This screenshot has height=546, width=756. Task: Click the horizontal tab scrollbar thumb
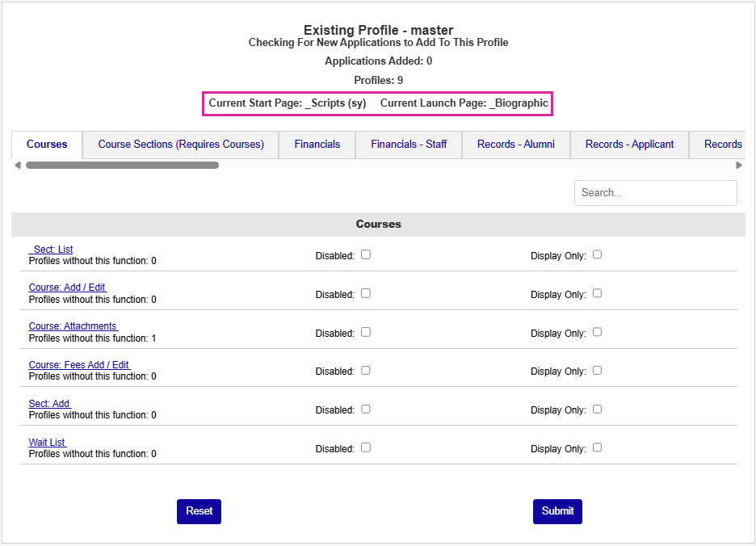click(x=121, y=166)
